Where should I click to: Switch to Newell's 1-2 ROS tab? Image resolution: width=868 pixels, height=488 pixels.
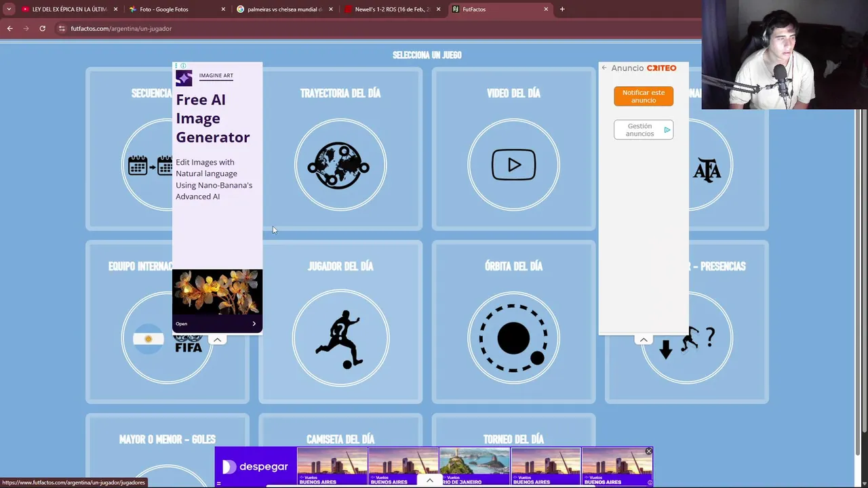(x=392, y=9)
